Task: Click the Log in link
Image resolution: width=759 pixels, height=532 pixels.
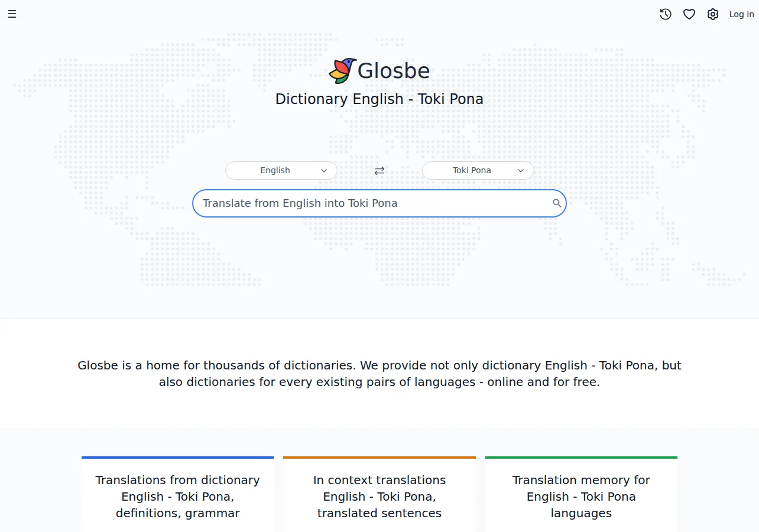Action: coord(741,14)
